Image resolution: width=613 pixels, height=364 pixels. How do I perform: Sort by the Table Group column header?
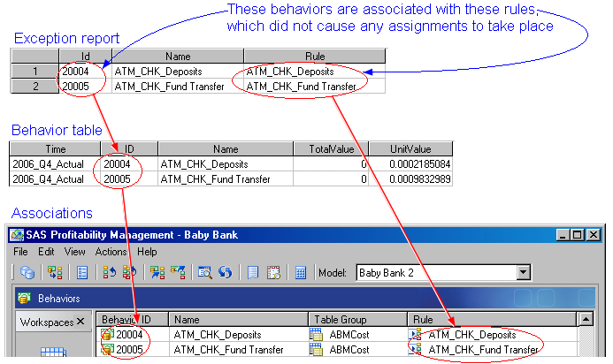pos(356,319)
